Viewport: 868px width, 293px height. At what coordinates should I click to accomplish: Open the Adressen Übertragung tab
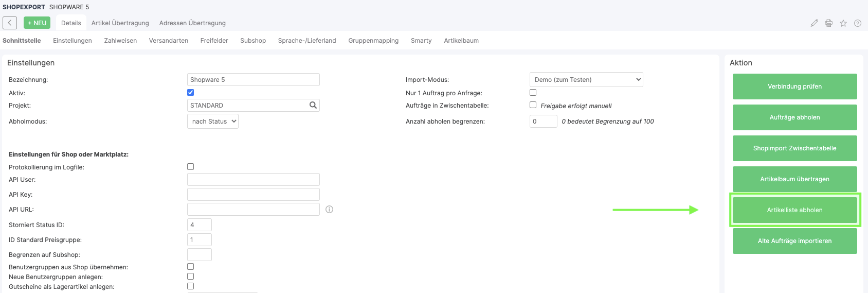[x=192, y=23]
